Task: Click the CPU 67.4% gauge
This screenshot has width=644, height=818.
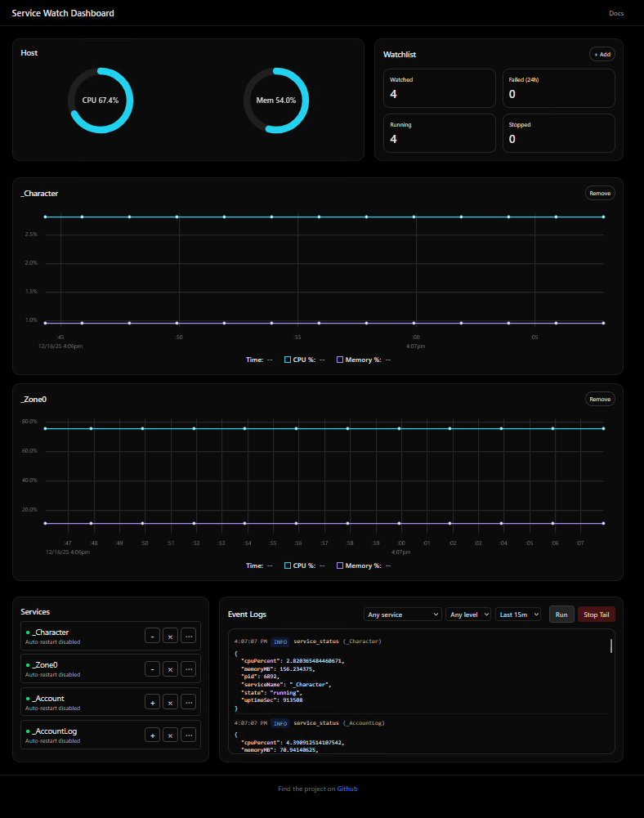Action: (101, 101)
